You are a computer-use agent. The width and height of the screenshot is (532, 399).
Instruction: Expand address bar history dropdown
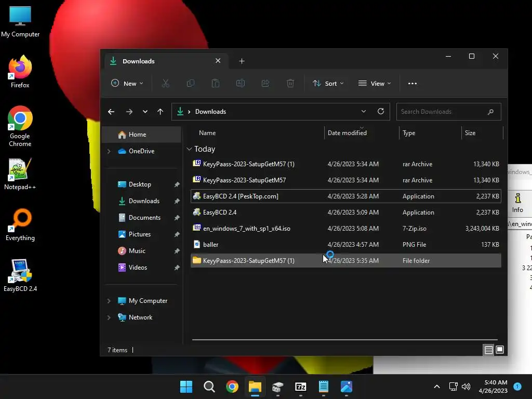pos(363,111)
